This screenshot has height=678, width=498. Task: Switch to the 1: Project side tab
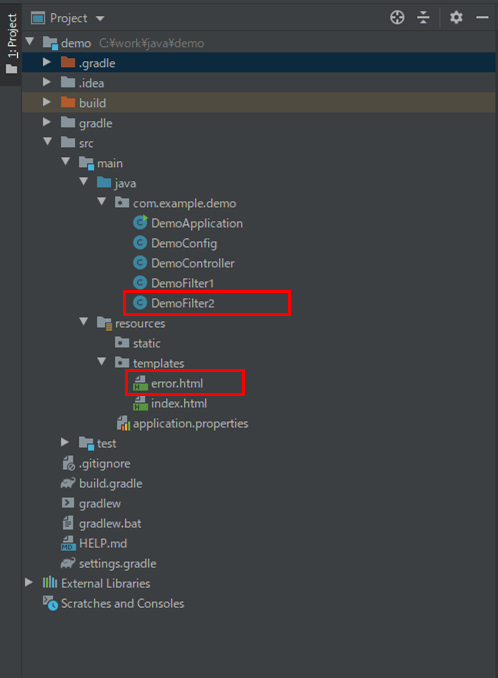11,43
